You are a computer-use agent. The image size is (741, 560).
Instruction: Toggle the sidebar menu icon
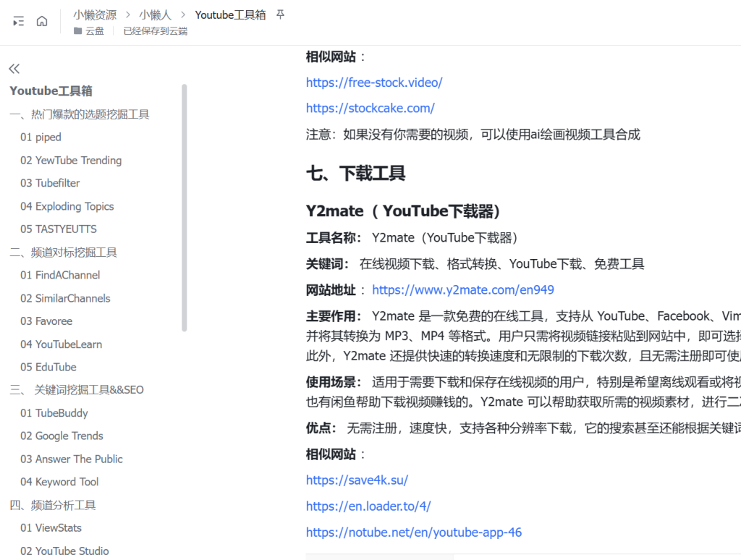point(18,21)
